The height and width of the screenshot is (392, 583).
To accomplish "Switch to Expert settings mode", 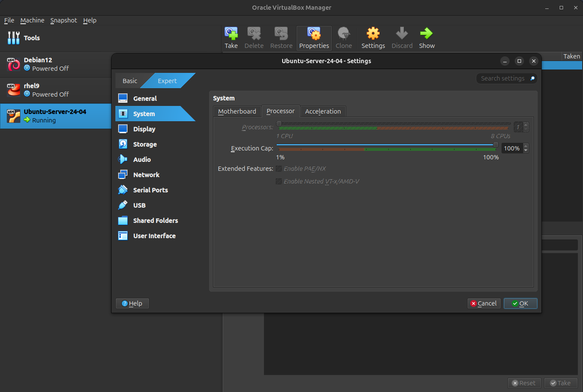I will click(167, 81).
